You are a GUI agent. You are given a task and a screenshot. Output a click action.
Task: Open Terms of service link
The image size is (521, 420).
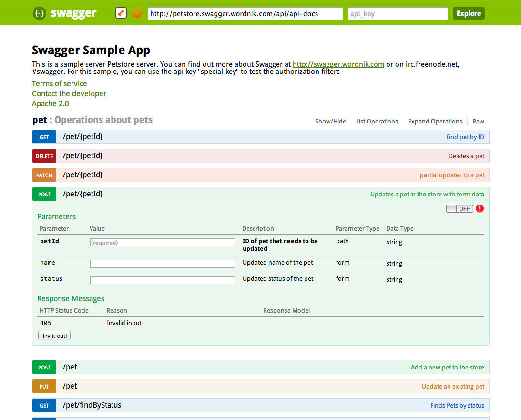(60, 84)
